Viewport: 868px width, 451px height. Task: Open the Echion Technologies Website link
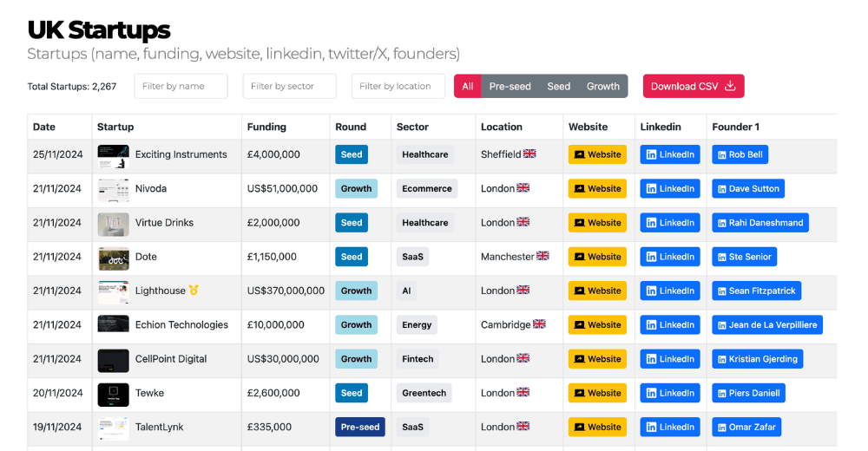pyautogui.click(x=597, y=325)
